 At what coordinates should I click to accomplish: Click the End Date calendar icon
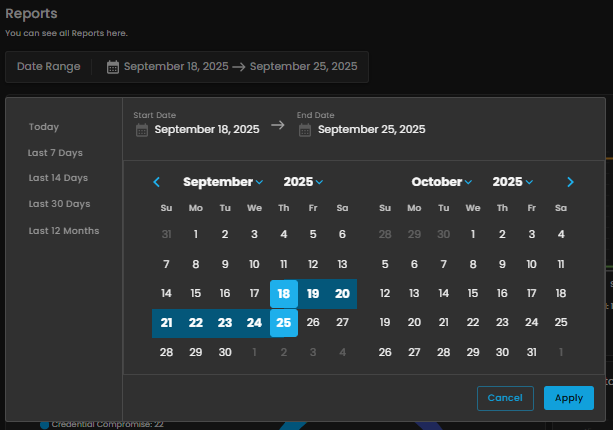tap(305, 129)
